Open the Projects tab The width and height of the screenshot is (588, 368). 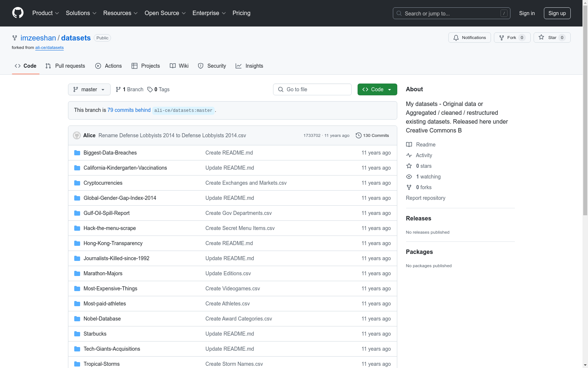pyautogui.click(x=146, y=66)
